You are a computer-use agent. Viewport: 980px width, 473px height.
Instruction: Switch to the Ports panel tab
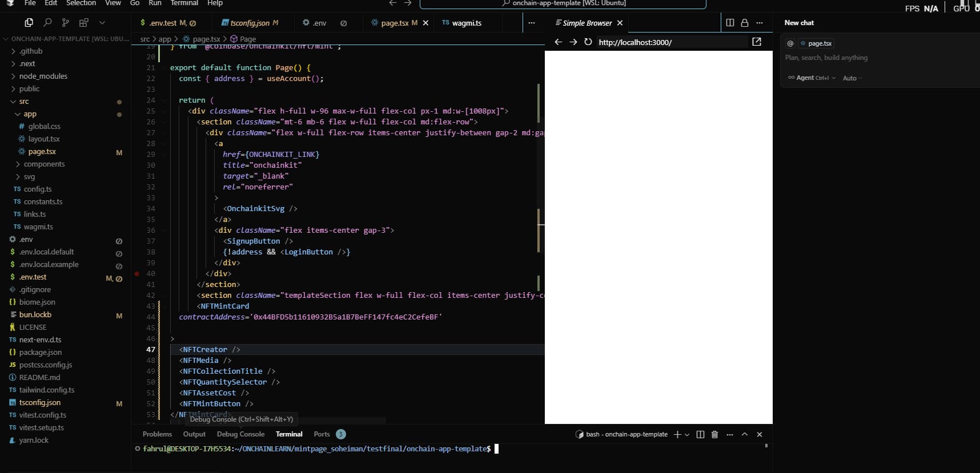coord(322,434)
